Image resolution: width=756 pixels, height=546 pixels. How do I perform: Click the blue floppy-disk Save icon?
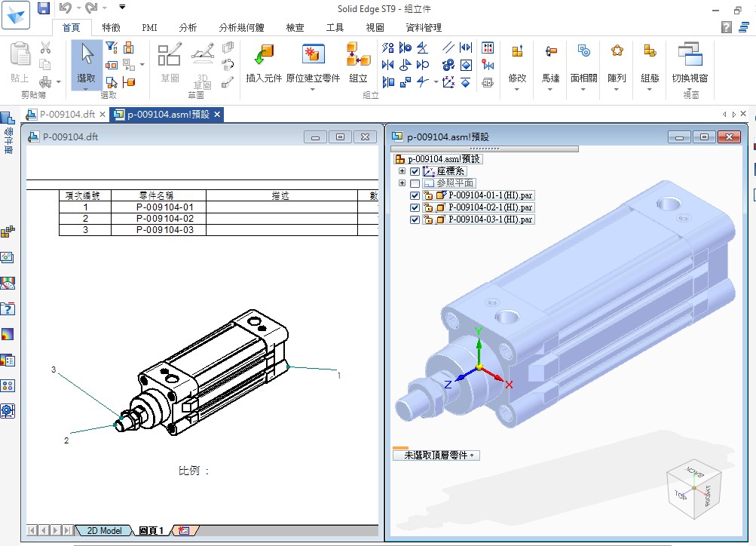[x=44, y=8]
